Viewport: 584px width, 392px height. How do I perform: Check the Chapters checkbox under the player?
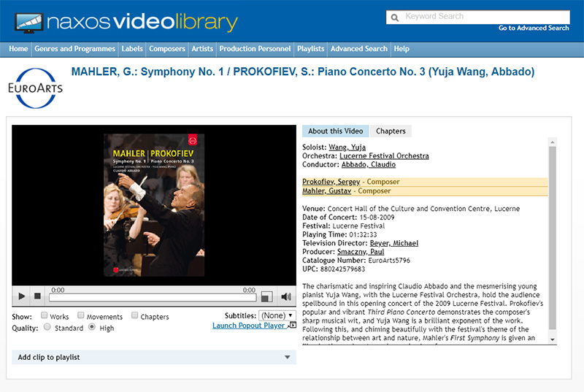click(x=135, y=315)
